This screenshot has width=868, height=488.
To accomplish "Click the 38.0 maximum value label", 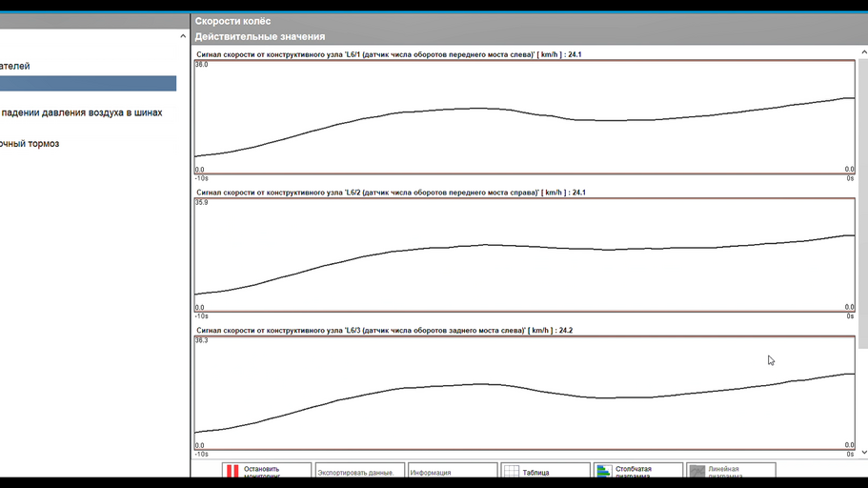I will pyautogui.click(x=201, y=65).
